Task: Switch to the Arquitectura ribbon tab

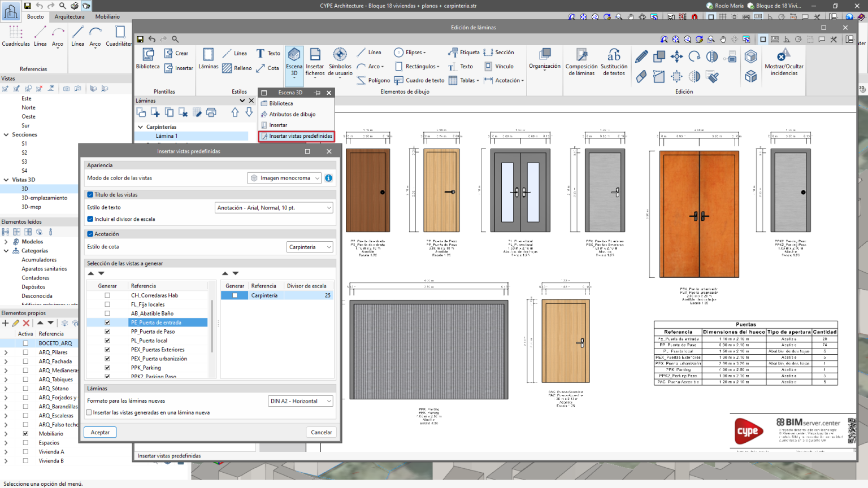Action: click(70, 16)
